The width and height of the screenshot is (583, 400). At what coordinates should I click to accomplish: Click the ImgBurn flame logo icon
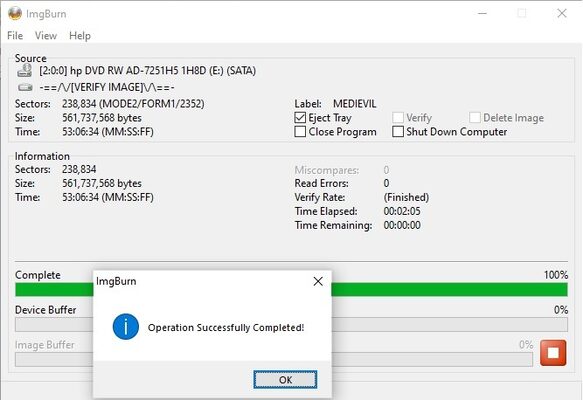point(15,13)
